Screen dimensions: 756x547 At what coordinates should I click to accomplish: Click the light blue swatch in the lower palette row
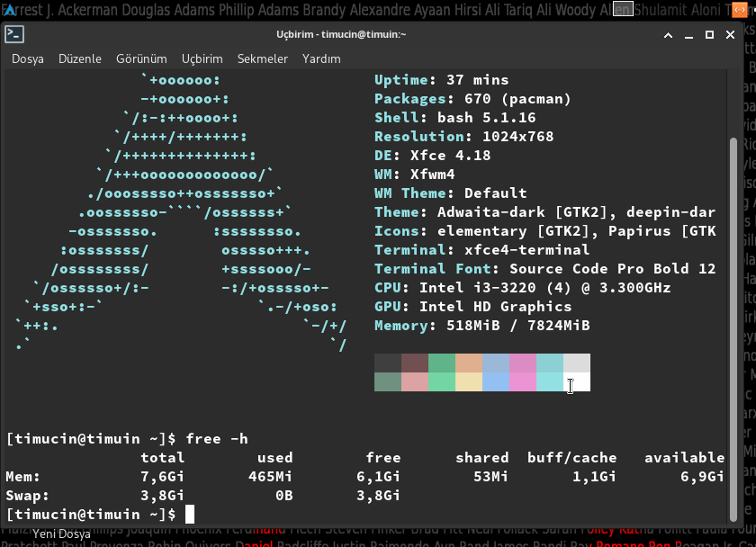click(496, 381)
